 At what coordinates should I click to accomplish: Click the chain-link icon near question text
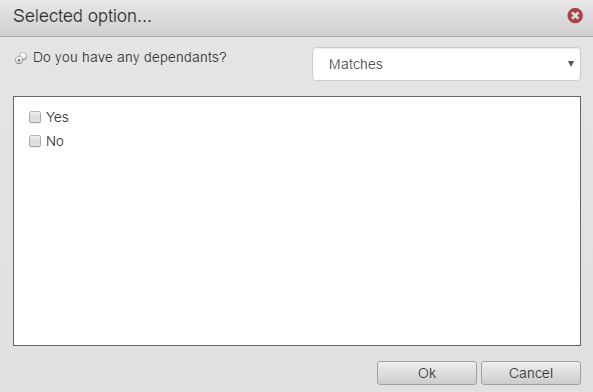point(21,58)
